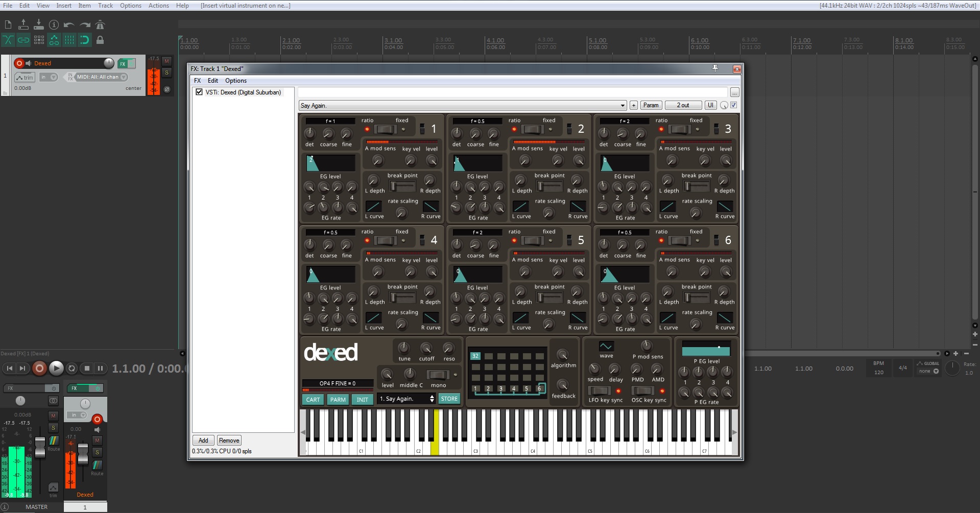Click the save project toolbar icon
Image resolution: width=980 pixels, height=513 pixels.
38,25
